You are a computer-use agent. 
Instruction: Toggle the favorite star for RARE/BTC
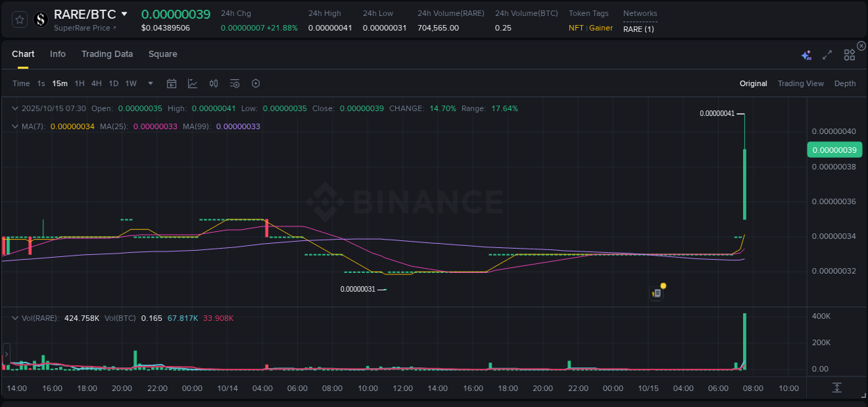click(19, 19)
